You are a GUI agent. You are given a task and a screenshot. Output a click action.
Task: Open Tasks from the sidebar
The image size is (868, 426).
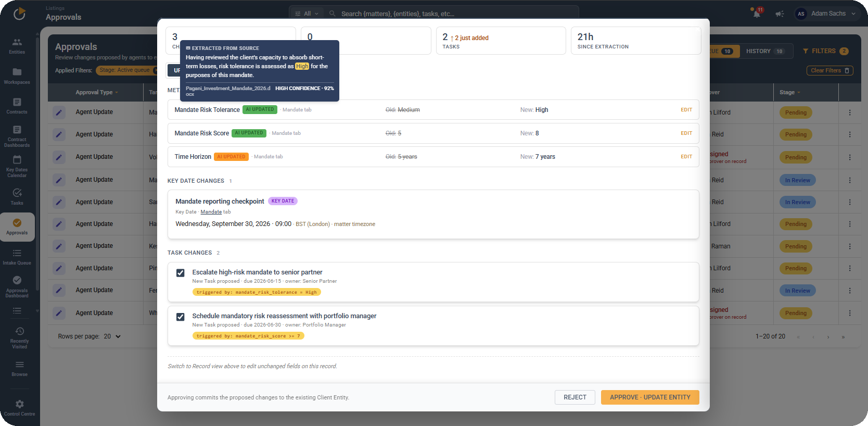click(x=17, y=197)
